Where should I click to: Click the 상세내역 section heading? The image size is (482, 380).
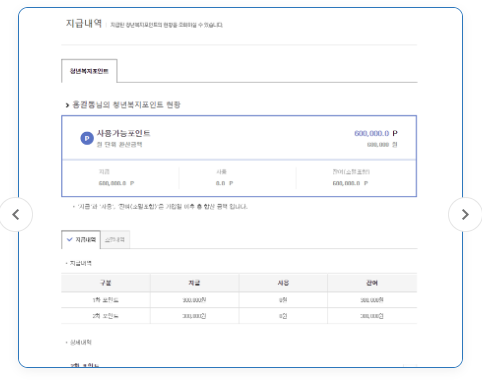point(80,342)
